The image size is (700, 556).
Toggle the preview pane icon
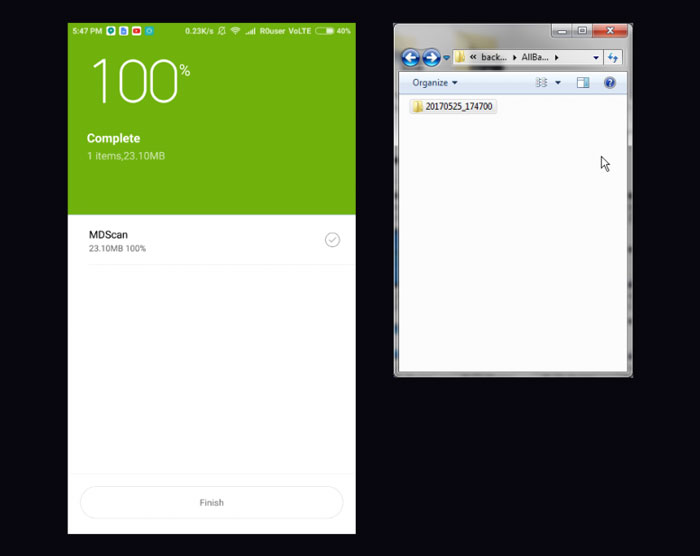pos(583,83)
